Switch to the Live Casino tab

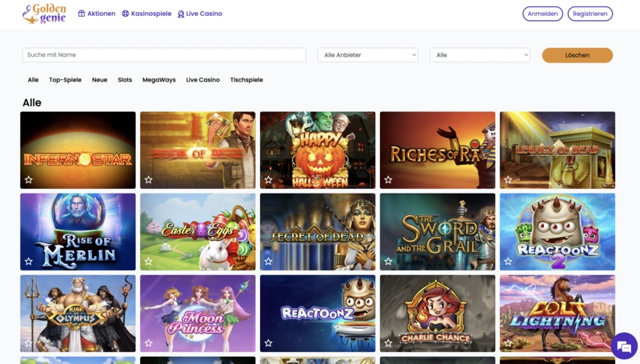click(x=203, y=80)
